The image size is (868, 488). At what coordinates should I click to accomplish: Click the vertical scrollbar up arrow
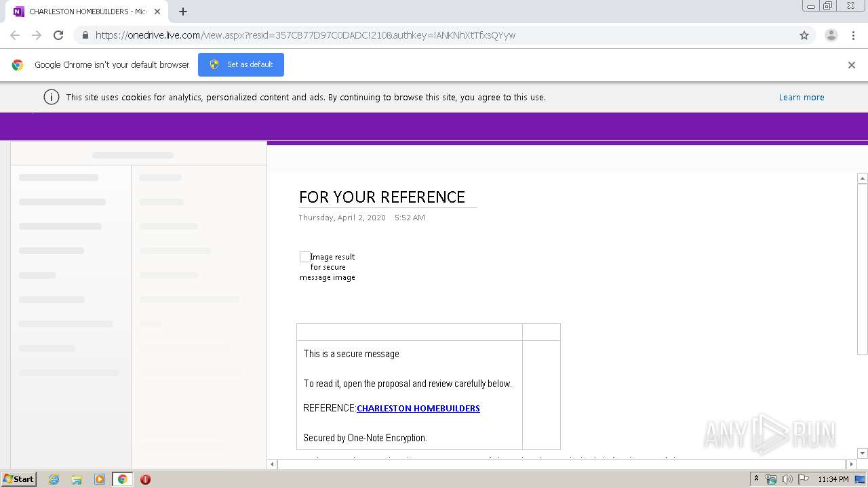[863, 178]
